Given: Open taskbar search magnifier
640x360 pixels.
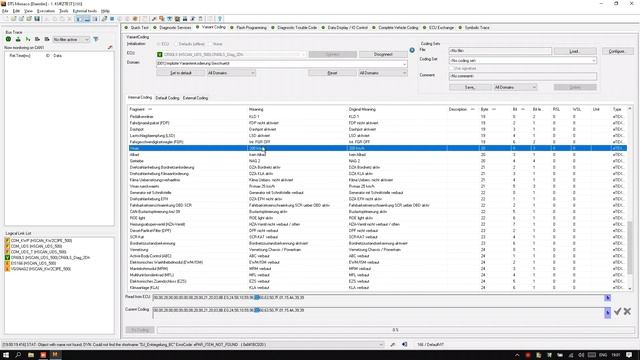Looking at the screenshot, I should click(x=18, y=355).
